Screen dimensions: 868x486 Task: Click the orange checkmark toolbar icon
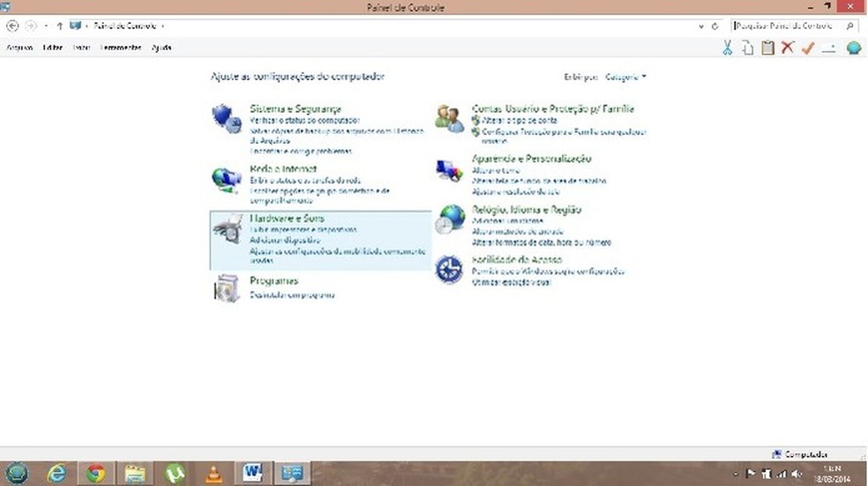[x=807, y=48]
